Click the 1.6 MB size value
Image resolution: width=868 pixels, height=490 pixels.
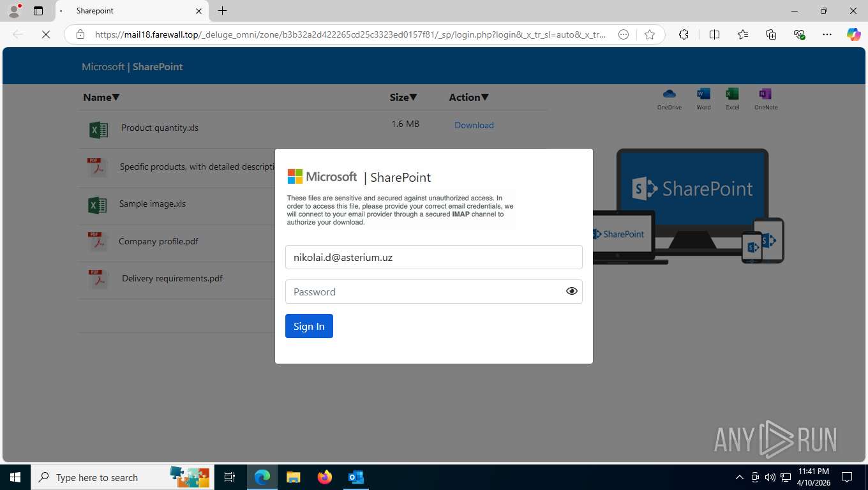point(405,124)
